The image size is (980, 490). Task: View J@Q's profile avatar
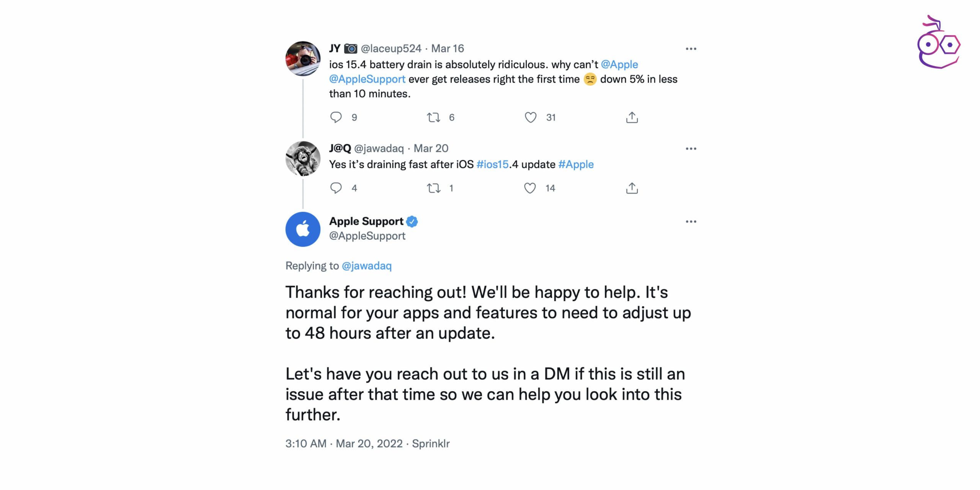click(x=303, y=158)
